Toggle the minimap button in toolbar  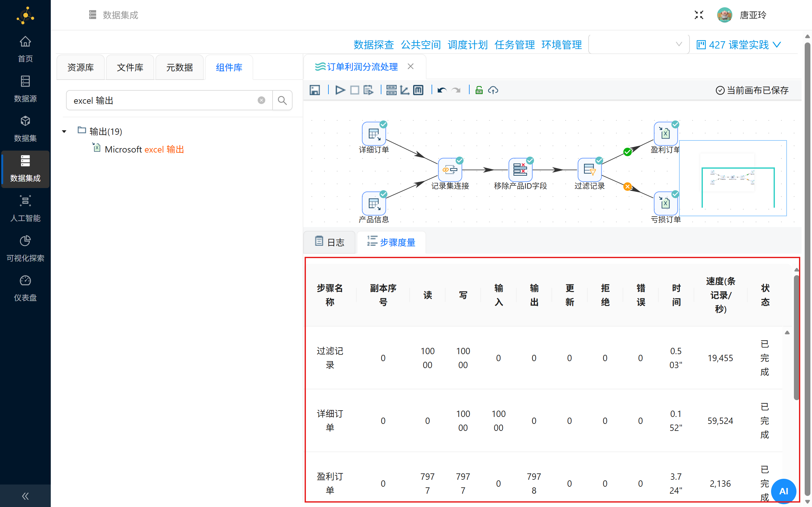(x=418, y=90)
